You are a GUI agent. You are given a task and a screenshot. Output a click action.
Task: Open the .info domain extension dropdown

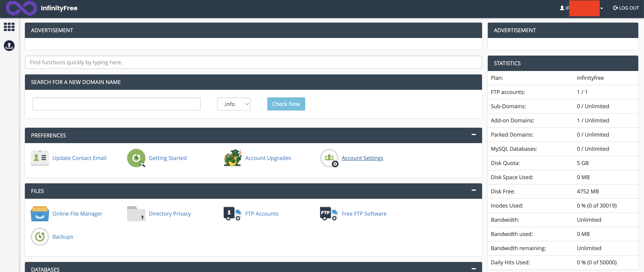click(233, 104)
